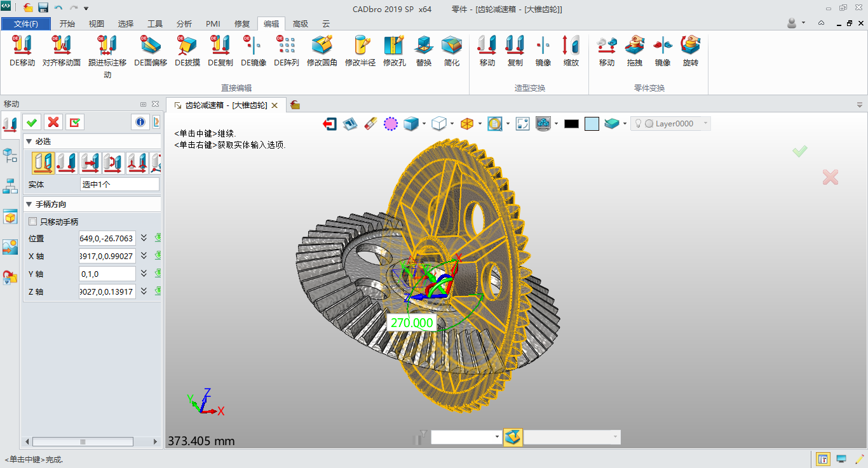Select the DE移动 tool in ribbon
The height and width of the screenshot is (468, 868).
pos(22,51)
